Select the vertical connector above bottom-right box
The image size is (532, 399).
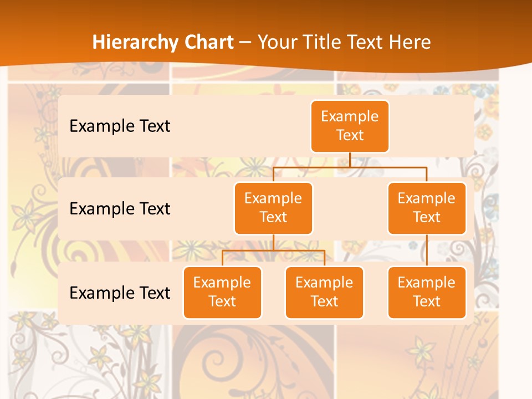[427, 250]
